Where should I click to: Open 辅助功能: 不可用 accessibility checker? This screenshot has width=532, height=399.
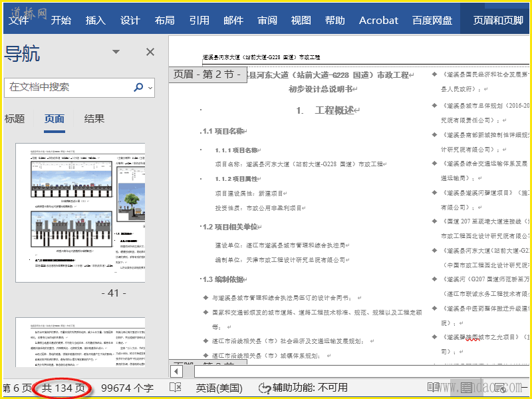point(303,388)
